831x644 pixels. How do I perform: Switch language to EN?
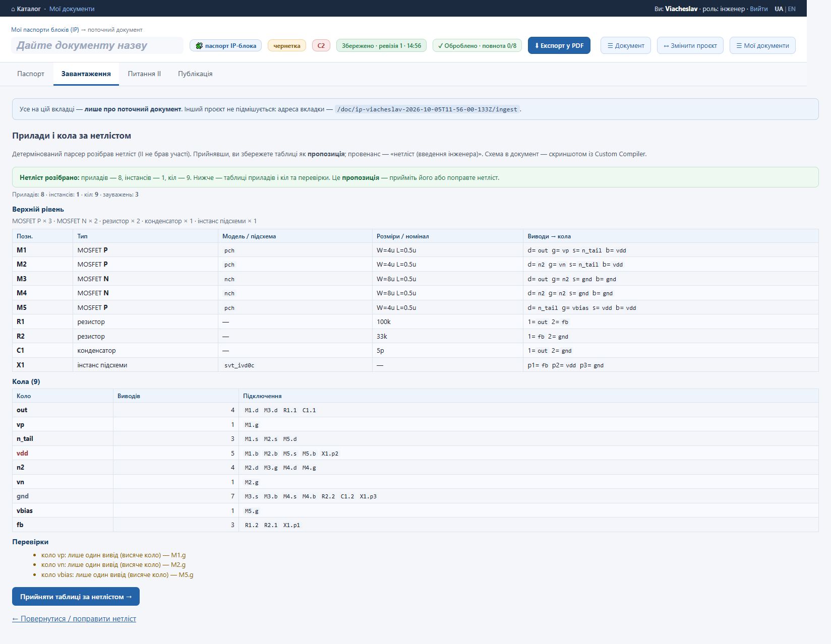792,9
